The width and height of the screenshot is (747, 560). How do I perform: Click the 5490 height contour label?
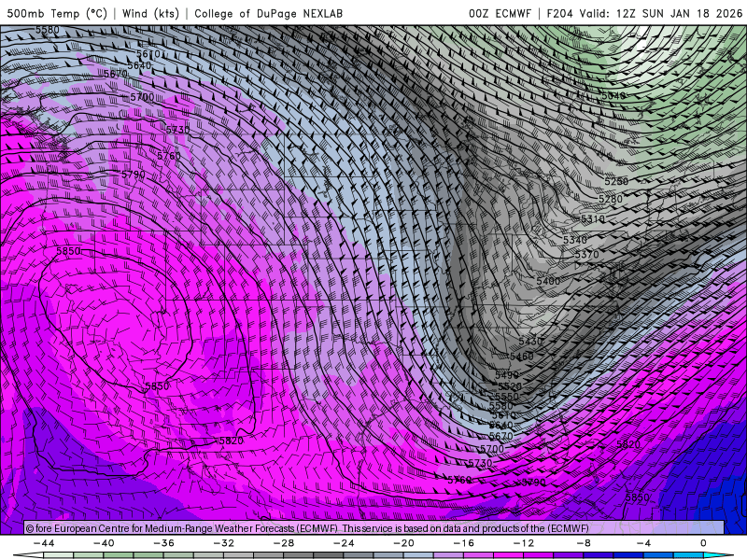[507, 376]
